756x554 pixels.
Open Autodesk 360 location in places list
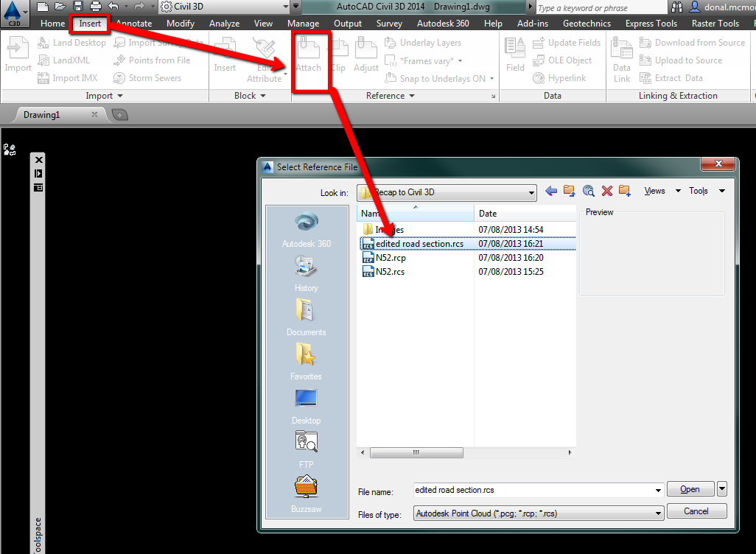pyautogui.click(x=307, y=230)
